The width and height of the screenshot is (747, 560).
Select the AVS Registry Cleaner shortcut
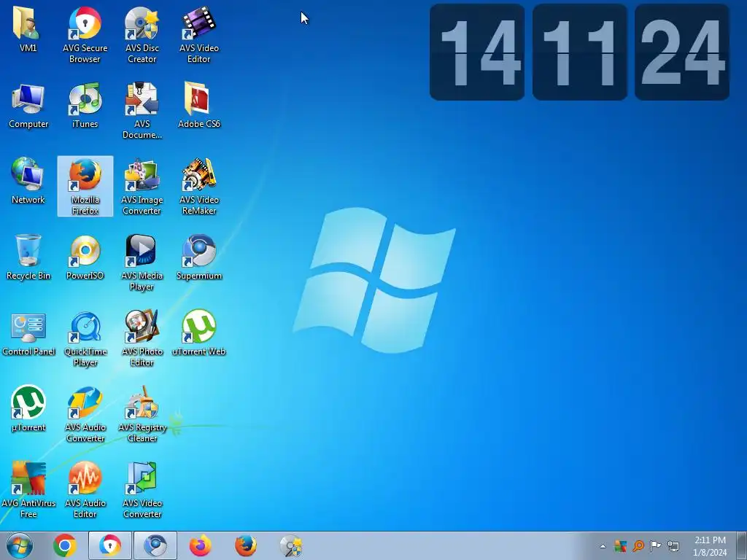pyautogui.click(x=142, y=414)
